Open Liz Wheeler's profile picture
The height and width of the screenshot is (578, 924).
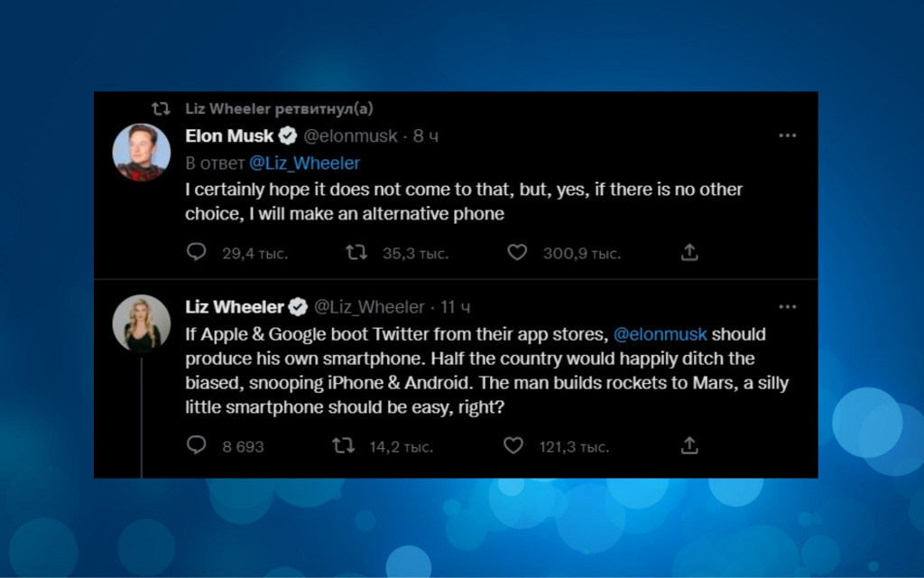142,322
